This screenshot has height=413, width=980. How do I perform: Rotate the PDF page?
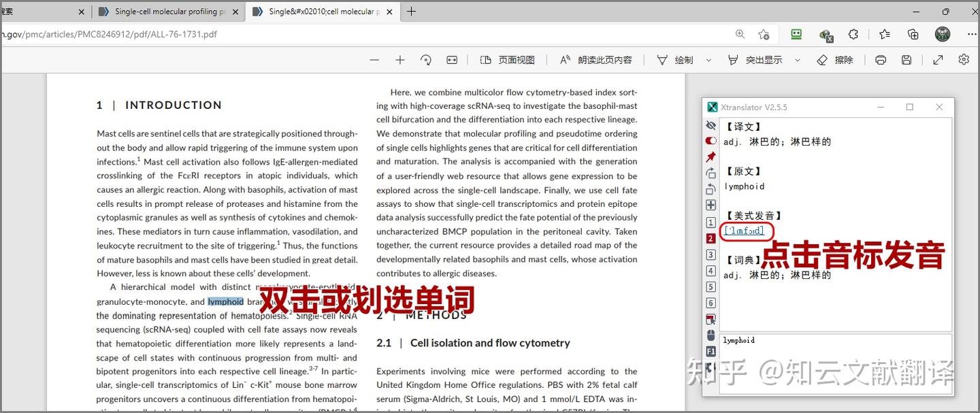(427, 60)
